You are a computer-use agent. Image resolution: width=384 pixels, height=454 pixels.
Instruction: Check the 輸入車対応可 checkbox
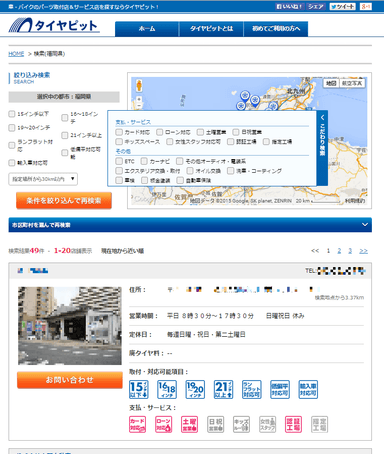tap(12, 163)
